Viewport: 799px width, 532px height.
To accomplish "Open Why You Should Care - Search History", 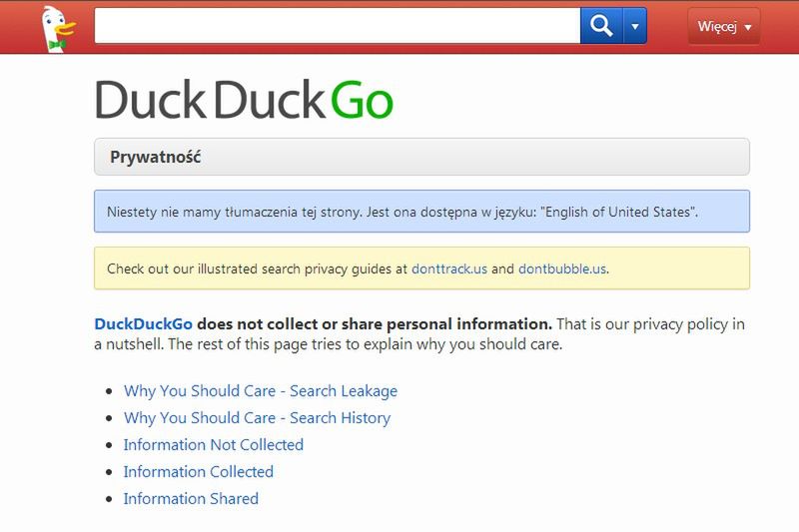I will click(x=258, y=418).
